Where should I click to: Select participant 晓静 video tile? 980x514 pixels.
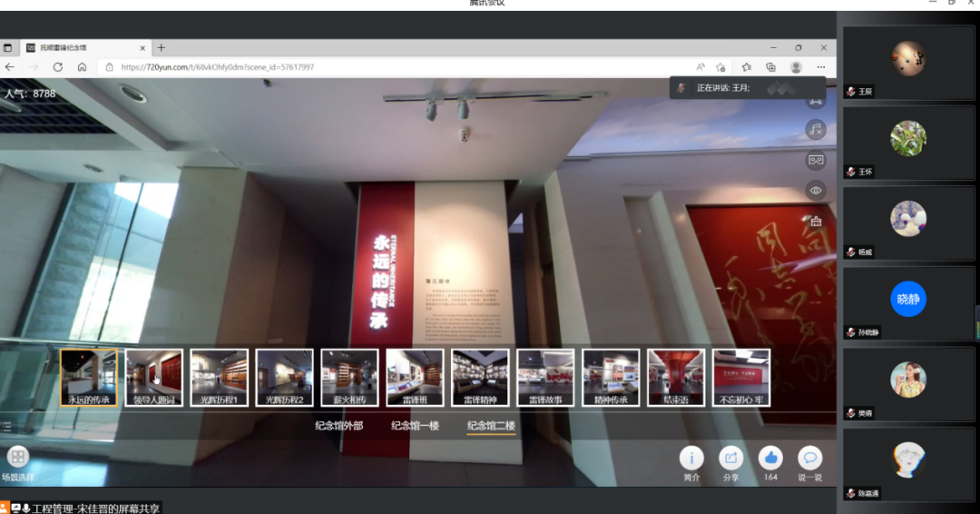(908, 304)
